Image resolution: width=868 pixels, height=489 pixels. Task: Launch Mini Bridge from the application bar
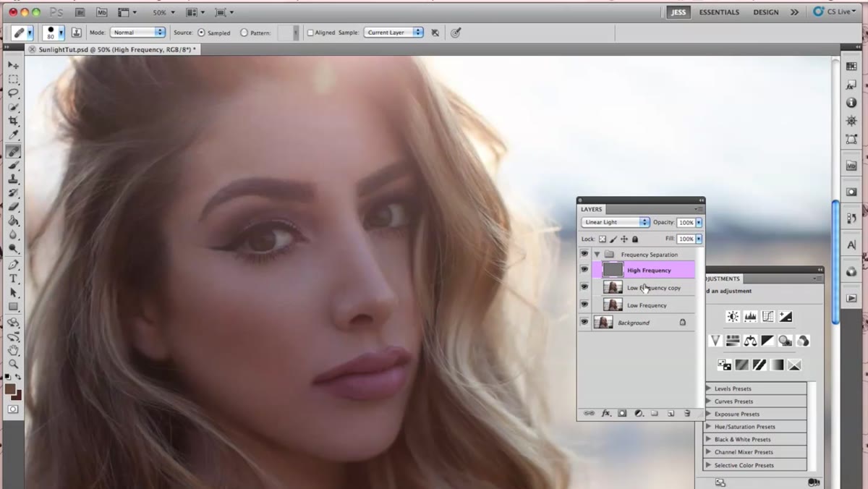(102, 12)
